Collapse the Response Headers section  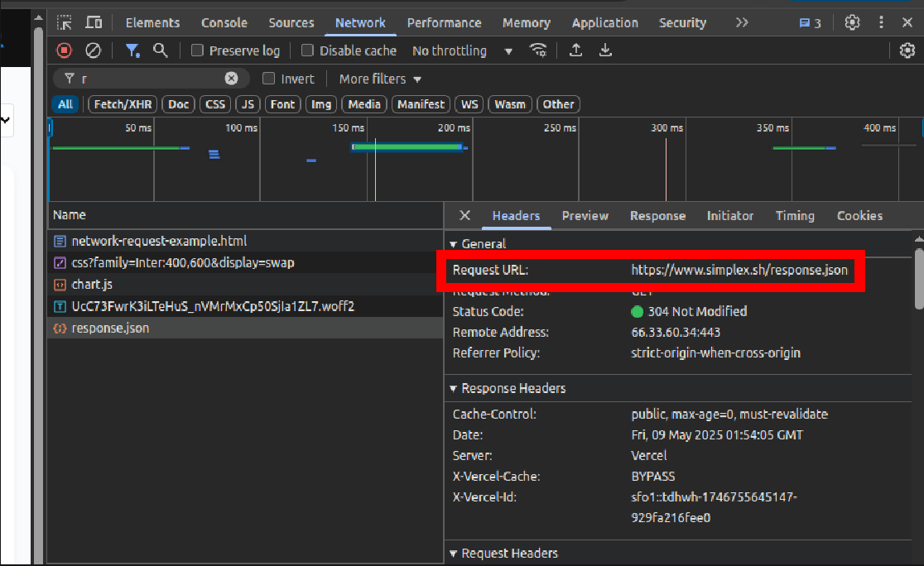tap(454, 388)
